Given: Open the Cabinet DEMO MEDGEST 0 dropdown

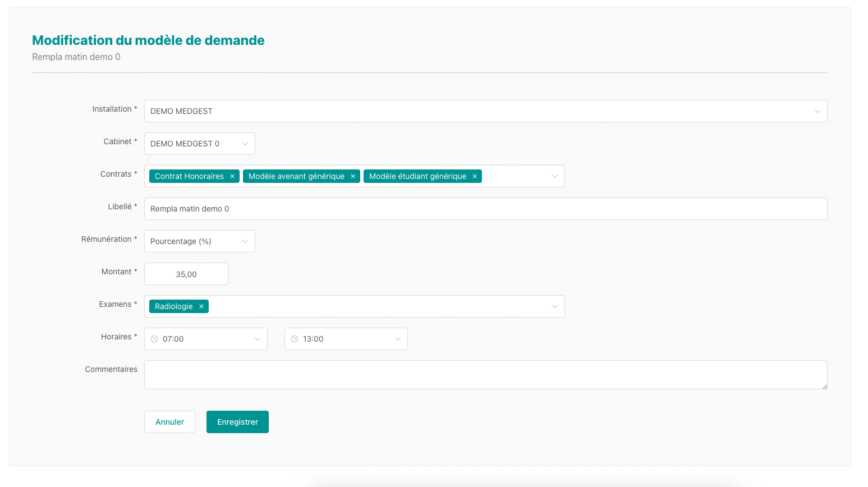Looking at the screenshot, I should (x=199, y=144).
